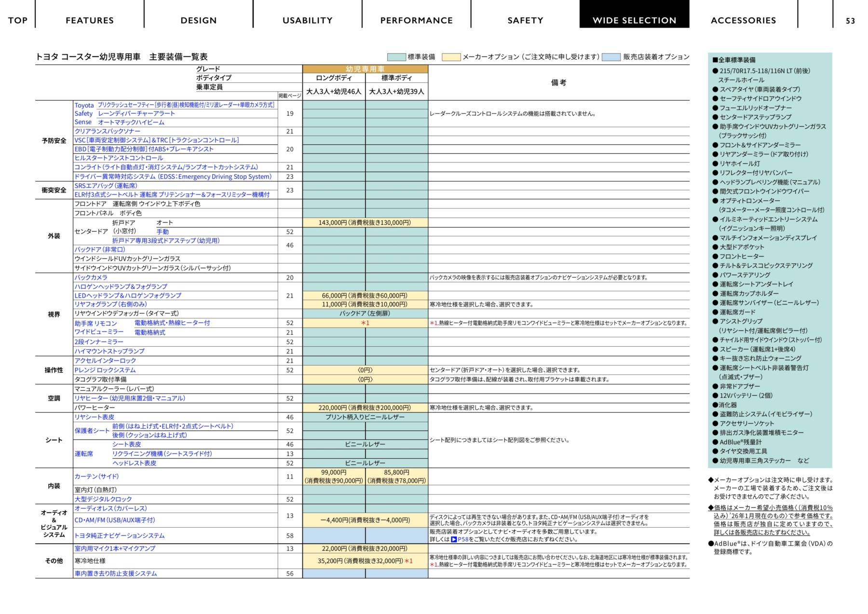The width and height of the screenshot is (868, 614).
Task: Click the 標準装備 legend color swatch
Action: (x=396, y=57)
